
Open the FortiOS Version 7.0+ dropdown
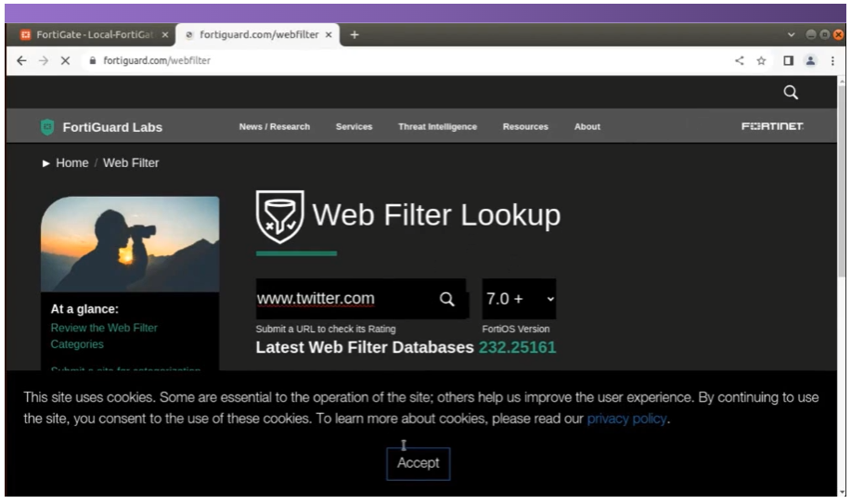click(x=519, y=299)
